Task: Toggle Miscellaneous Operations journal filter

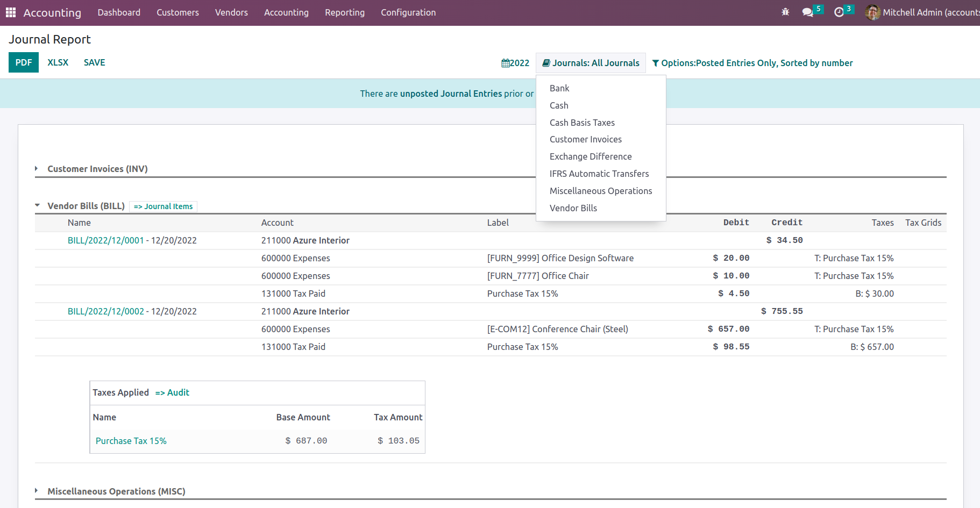Action: point(601,191)
